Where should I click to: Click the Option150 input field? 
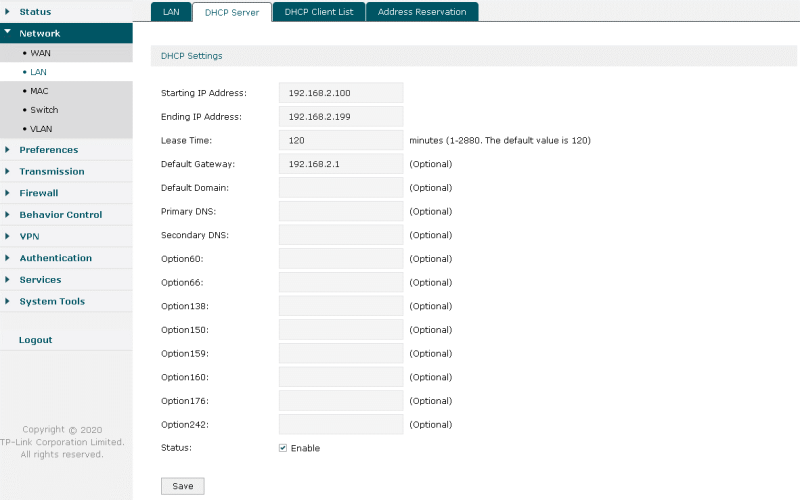(x=341, y=330)
